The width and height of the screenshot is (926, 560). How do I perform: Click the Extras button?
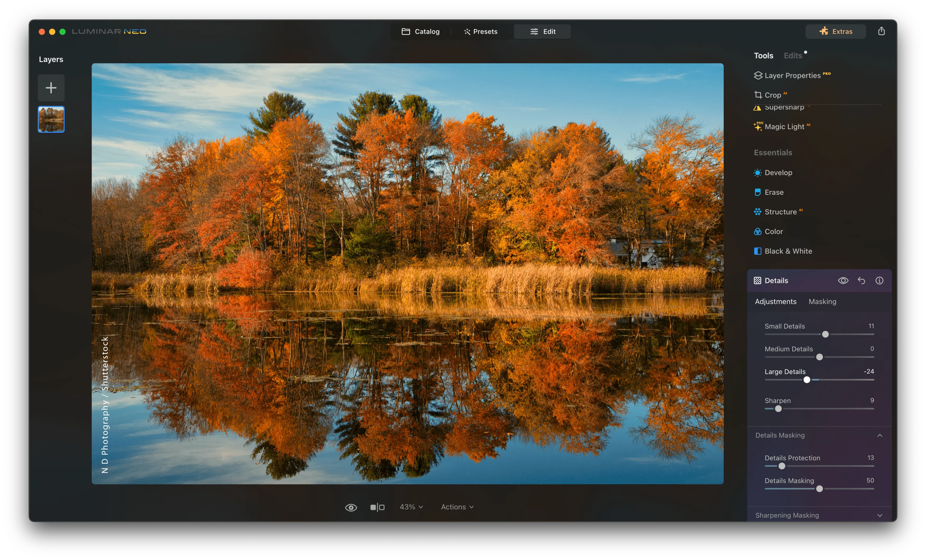(x=836, y=31)
